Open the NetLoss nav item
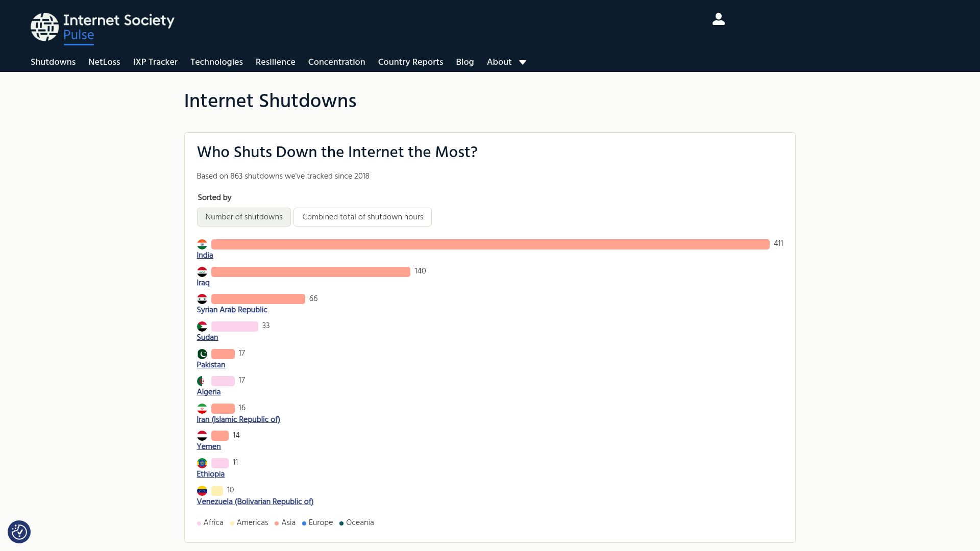 pyautogui.click(x=104, y=62)
